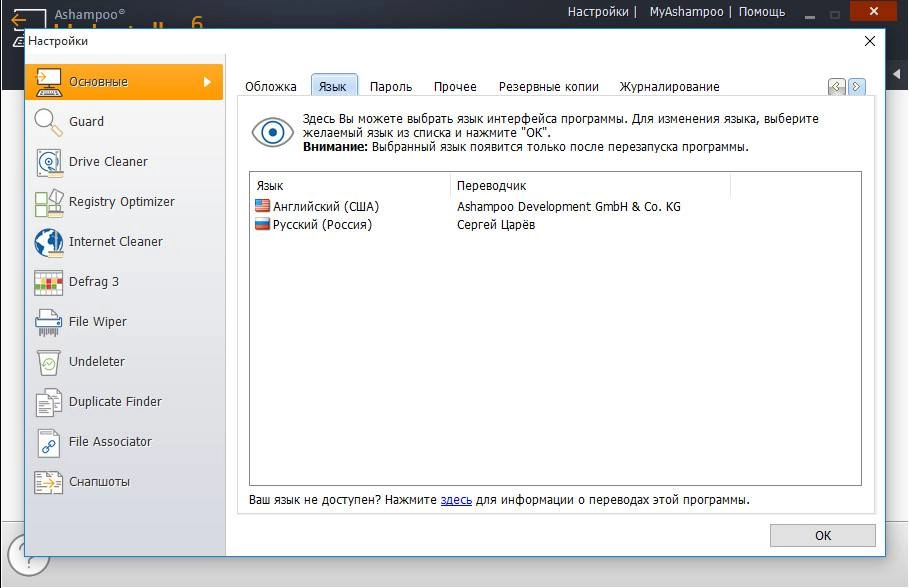The height and width of the screenshot is (588, 909).
Task: Click the US flag icon for English
Action: tap(263, 206)
